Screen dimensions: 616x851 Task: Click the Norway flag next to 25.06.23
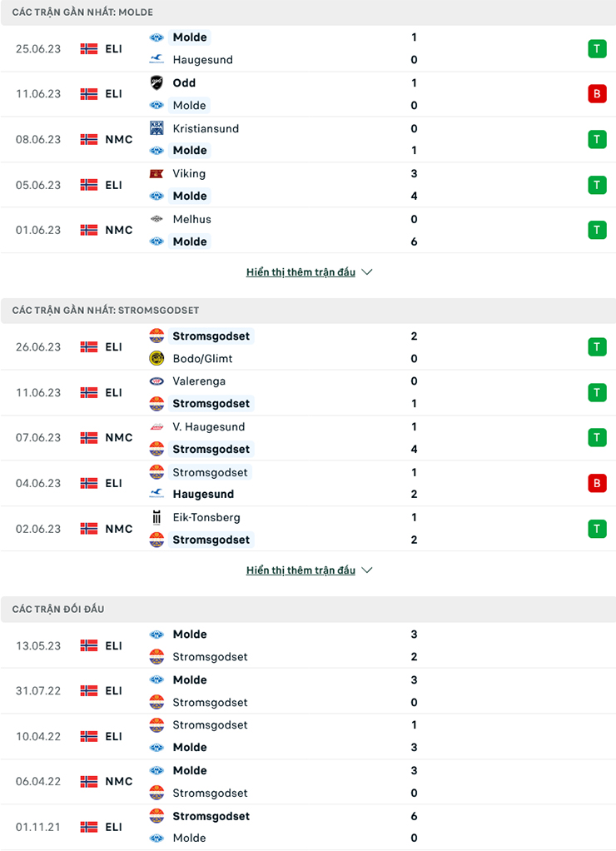(x=88, y=48)
